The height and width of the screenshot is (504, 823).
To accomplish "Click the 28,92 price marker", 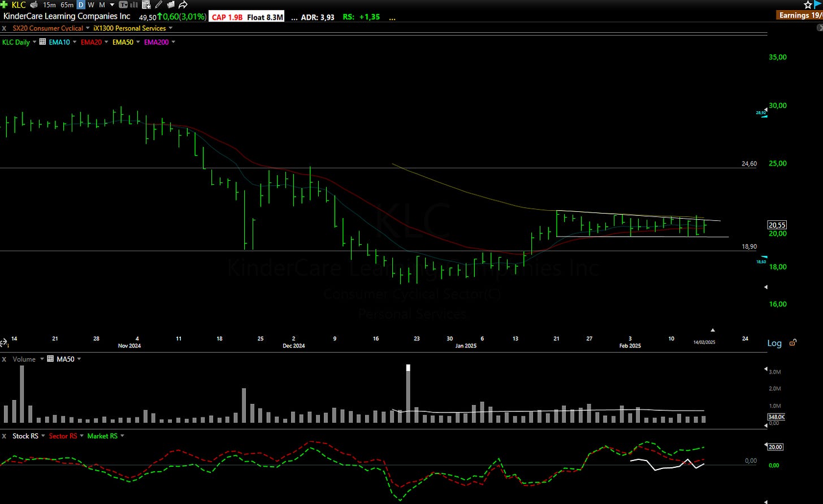I will (761, 113).
